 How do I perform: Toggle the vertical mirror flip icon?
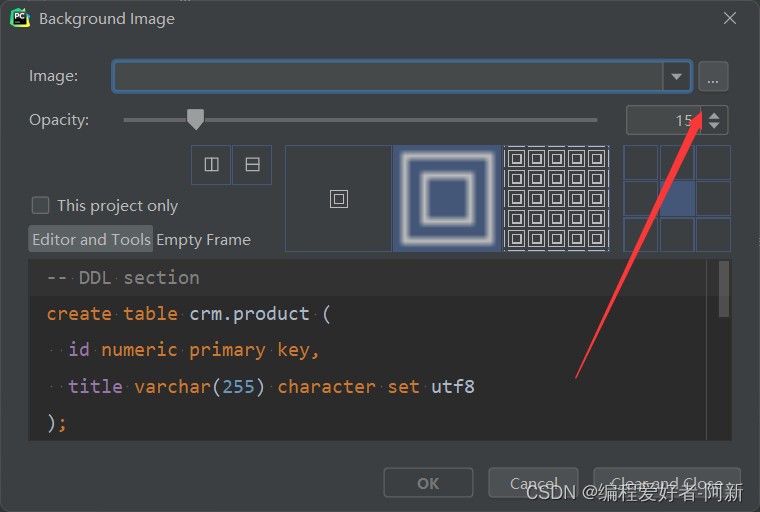coord(211,165)
